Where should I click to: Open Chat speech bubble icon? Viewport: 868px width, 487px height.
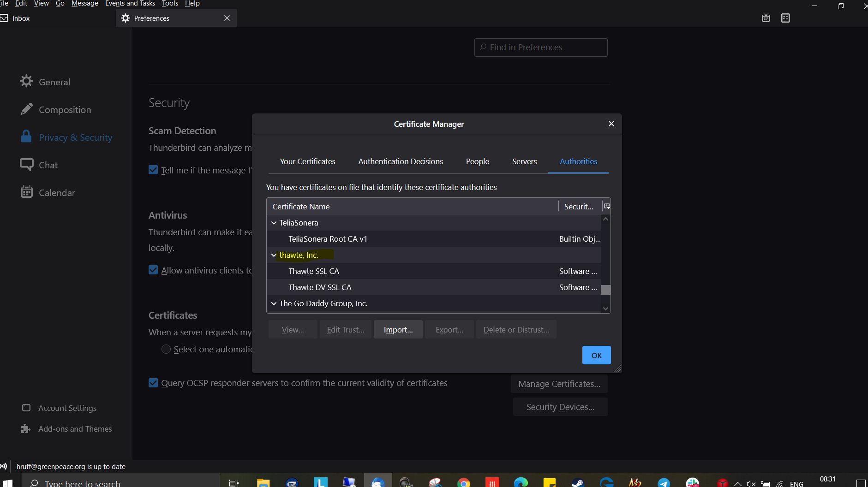(26, 165)
